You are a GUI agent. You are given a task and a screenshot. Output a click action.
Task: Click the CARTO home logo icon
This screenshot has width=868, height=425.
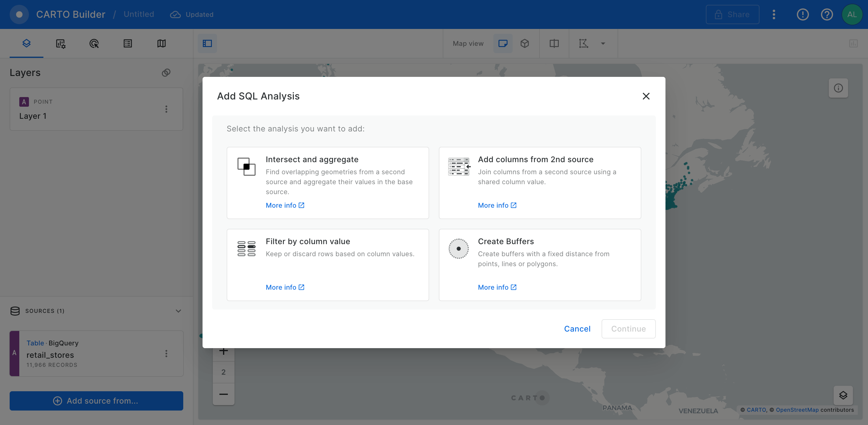tap(19, 14)
